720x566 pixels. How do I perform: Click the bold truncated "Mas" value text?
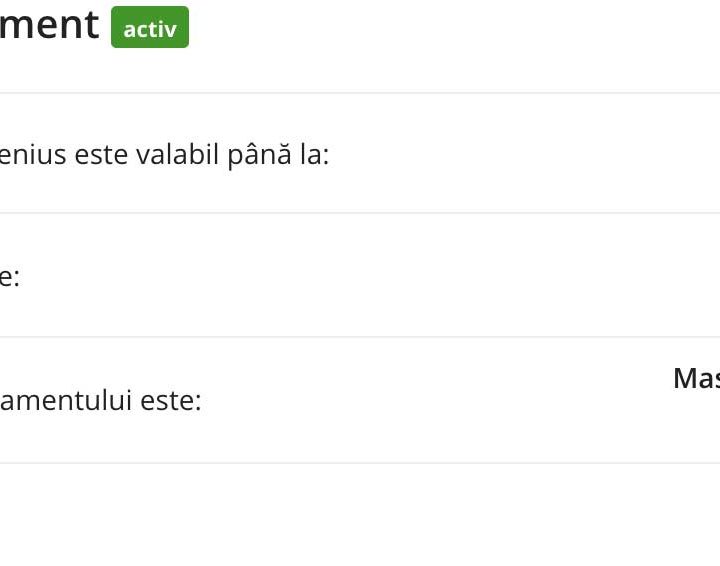(696, 378)
